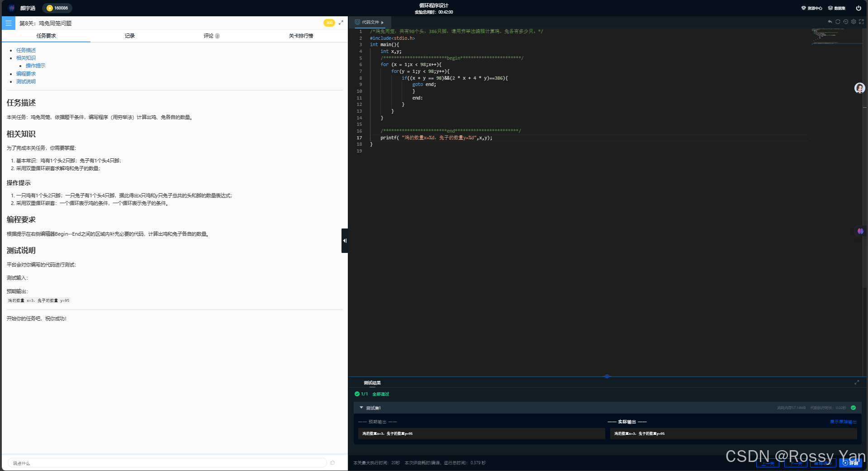The height and width of the screenshot is (471, 868).
Task: Go to the next level with 下一关
Action: click(x=796, y=463)
